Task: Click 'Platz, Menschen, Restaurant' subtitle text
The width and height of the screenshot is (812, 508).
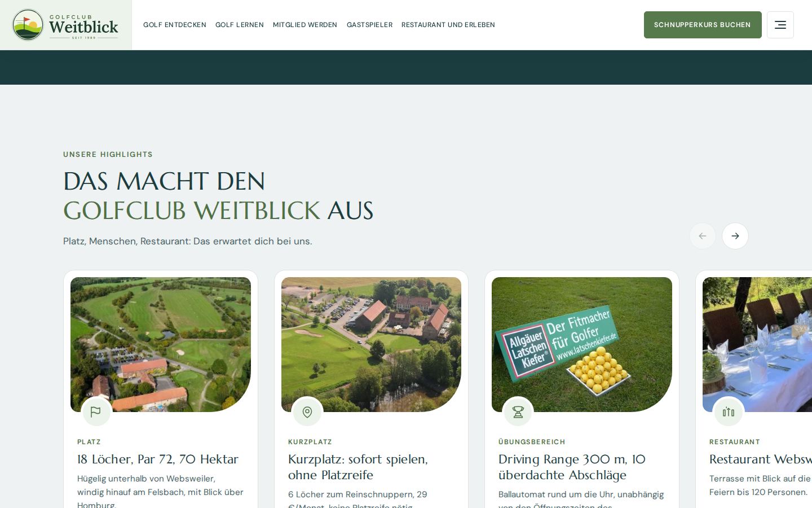Action: tap(188, 241)
